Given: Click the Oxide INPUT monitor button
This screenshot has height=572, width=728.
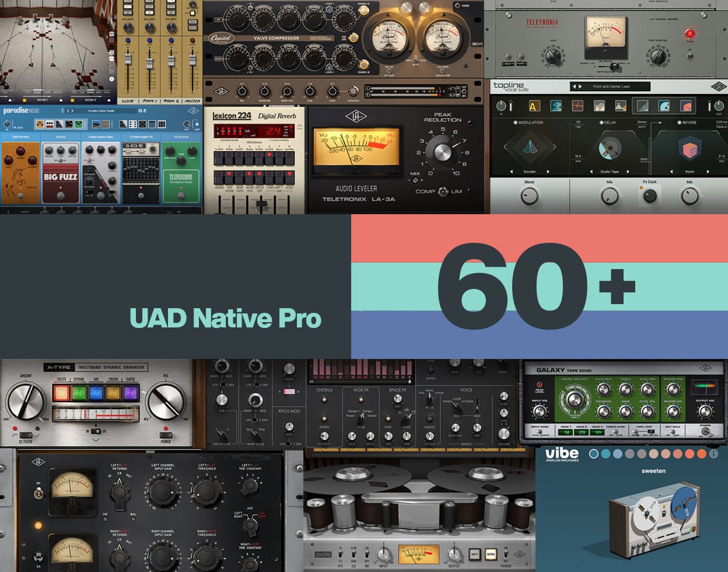Looking at the screenshot, I should [x=474, y=554].
